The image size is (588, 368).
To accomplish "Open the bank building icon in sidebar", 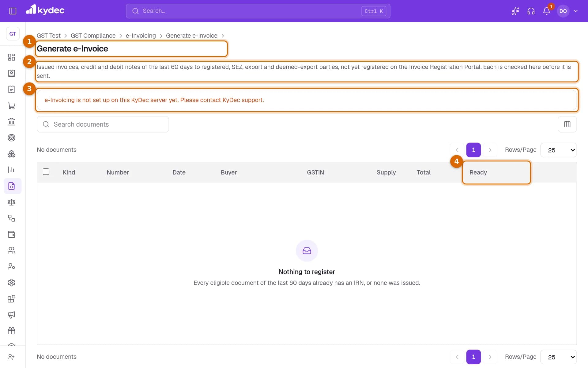I will [11, 121].
